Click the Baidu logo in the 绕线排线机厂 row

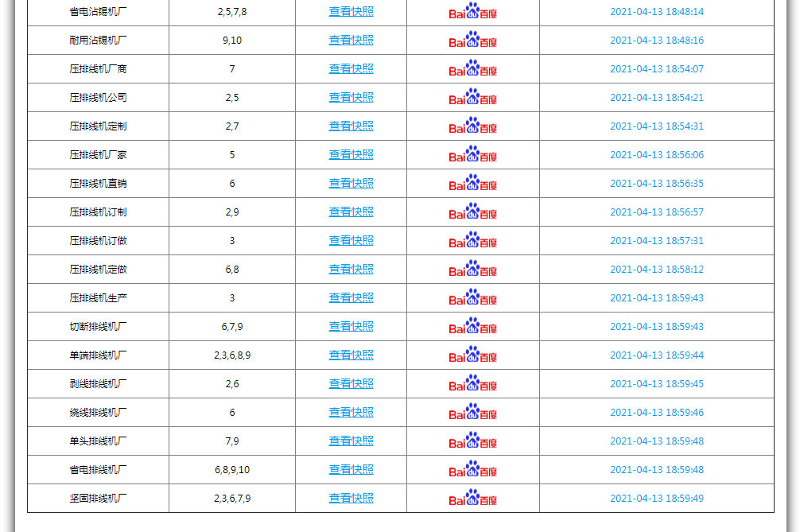(472, 412)
